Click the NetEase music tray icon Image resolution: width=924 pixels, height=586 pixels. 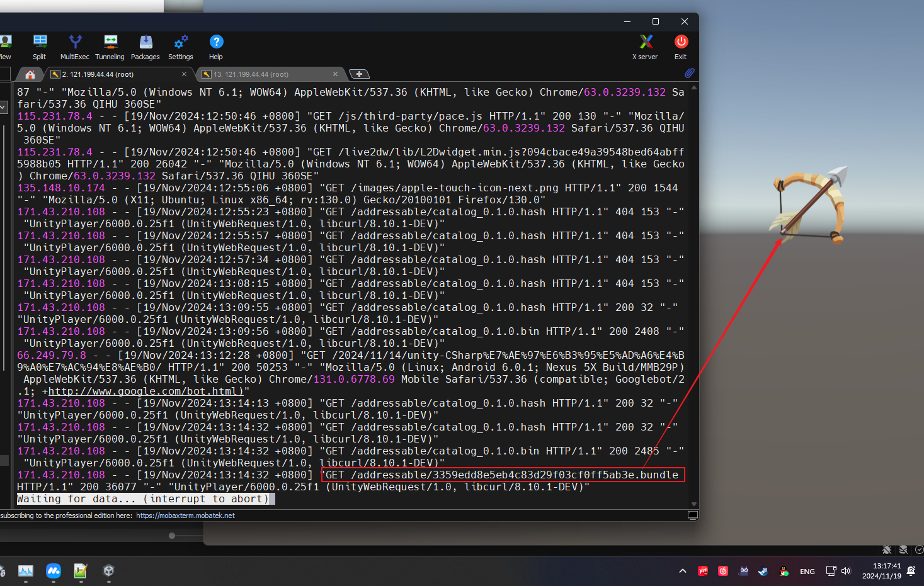pyautogui.click(x=723, y=571)
